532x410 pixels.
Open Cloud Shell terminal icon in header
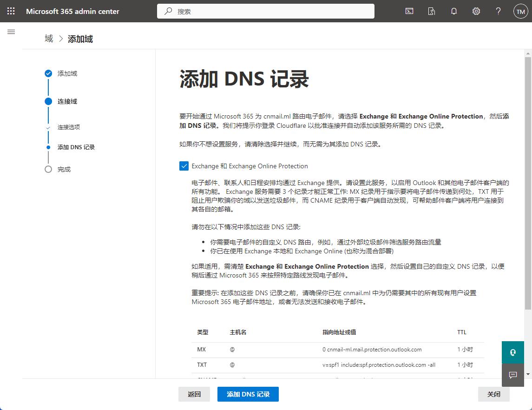(x=409, y=11)
